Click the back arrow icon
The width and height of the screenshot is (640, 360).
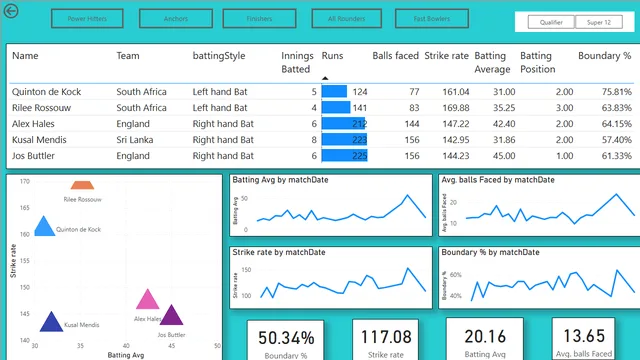coord(11,11)
